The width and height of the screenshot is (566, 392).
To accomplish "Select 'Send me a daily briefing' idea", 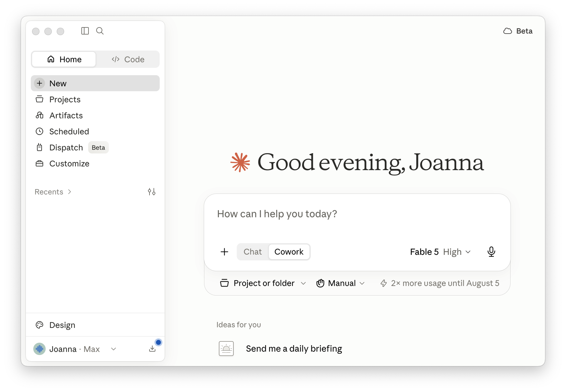I will pyautogui.click(x=294, y=349).
